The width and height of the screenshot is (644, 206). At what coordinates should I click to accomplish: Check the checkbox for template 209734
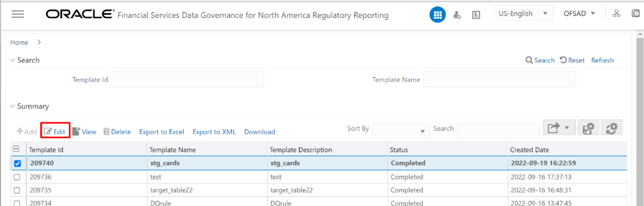click(17, 203)
